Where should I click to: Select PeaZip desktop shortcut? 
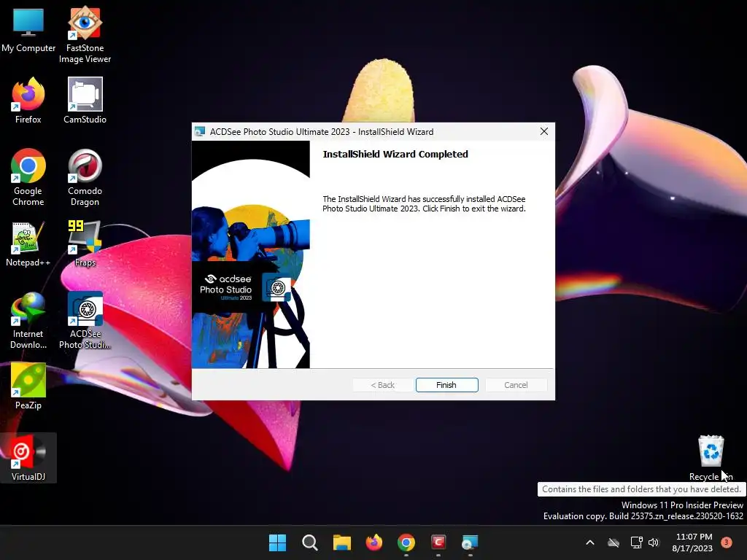(x=28, y=386)
